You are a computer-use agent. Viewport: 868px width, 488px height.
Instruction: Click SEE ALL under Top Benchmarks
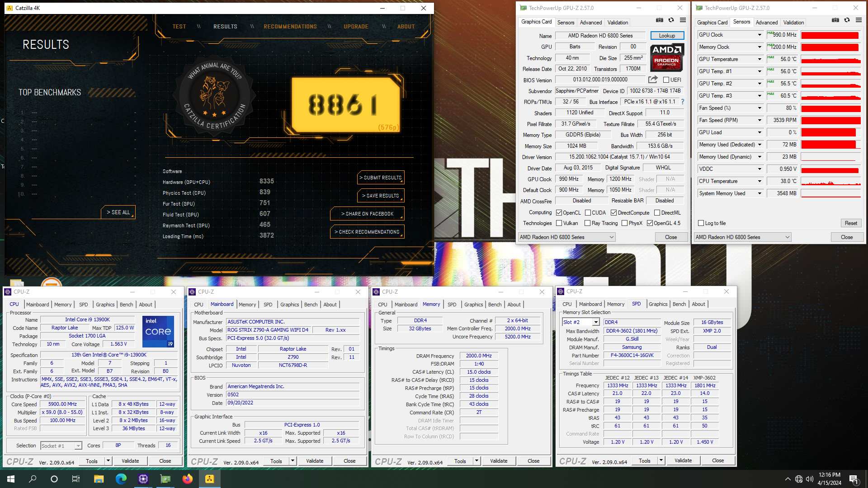coord(118,212)
